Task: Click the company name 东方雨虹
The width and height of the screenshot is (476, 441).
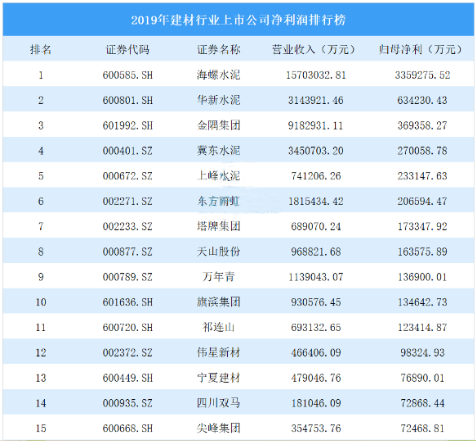Action: coord(218,201)
